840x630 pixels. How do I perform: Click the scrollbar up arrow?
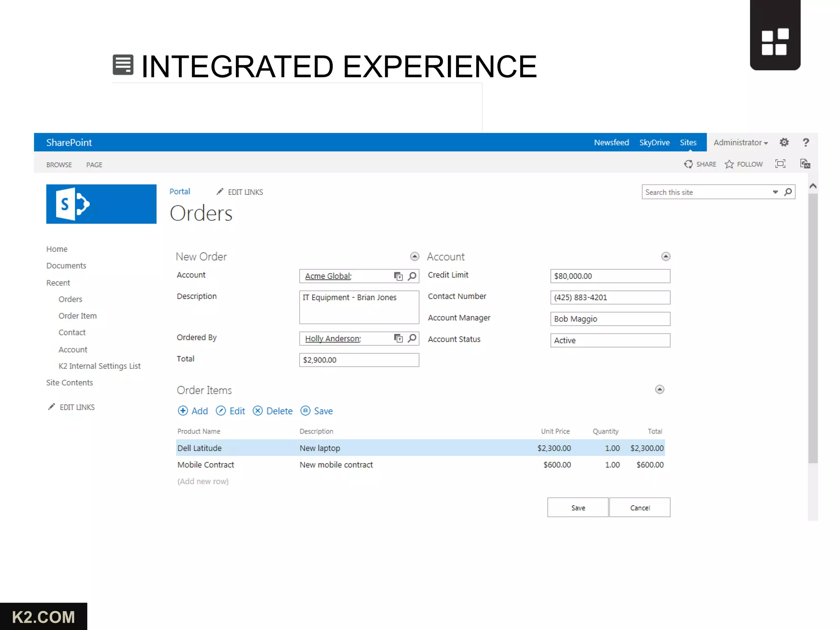click(x=813, y=186)
